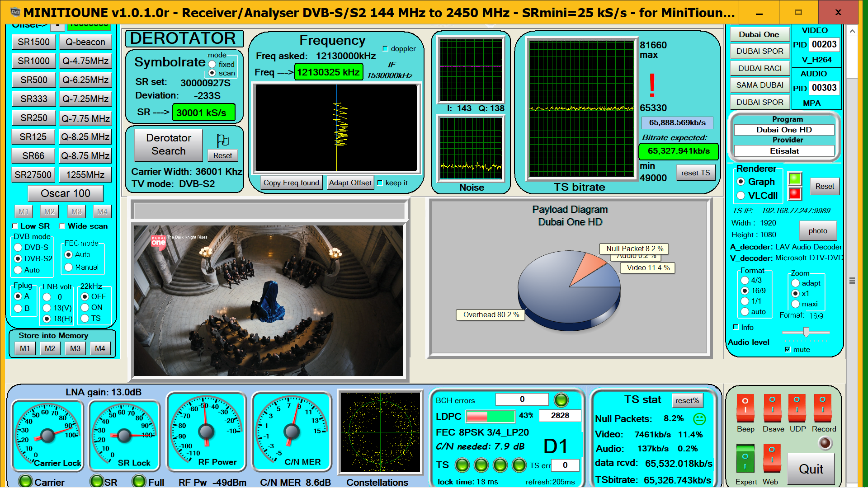Click the Full green LED indicator

(139, 481)
